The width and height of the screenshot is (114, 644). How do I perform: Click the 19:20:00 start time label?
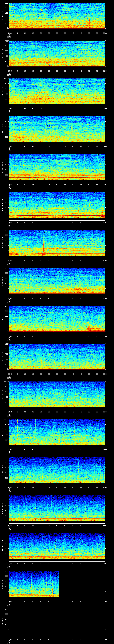coord(9,71)
